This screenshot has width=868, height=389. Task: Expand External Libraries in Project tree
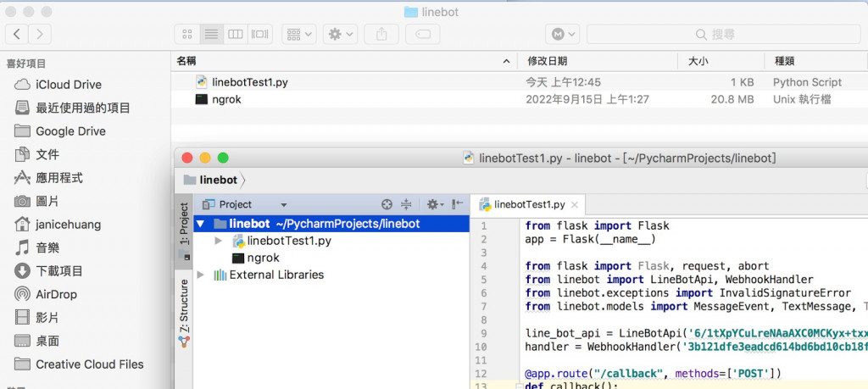click(200, 275)
